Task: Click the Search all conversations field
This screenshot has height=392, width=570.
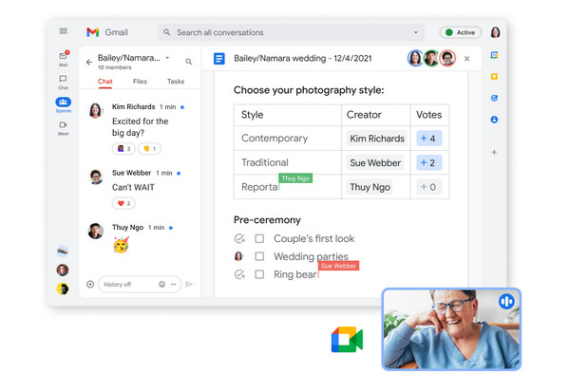Action: coord(291,32)
